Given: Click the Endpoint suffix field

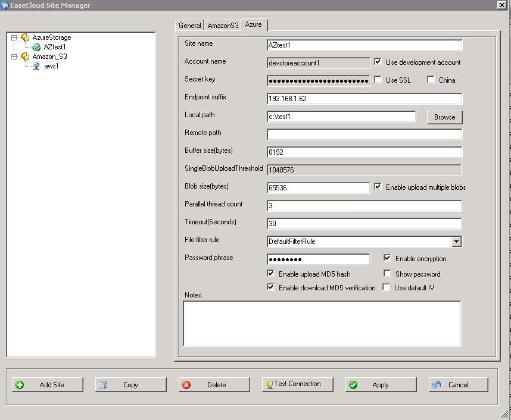Looking at the screenshot, I should [x=364, y=99].
